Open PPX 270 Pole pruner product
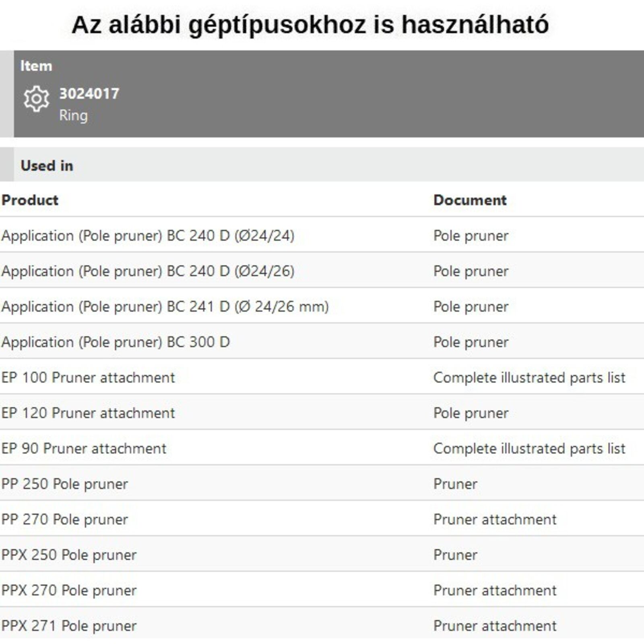This screenshot has width=644, height=644. (x=69, y=590)
